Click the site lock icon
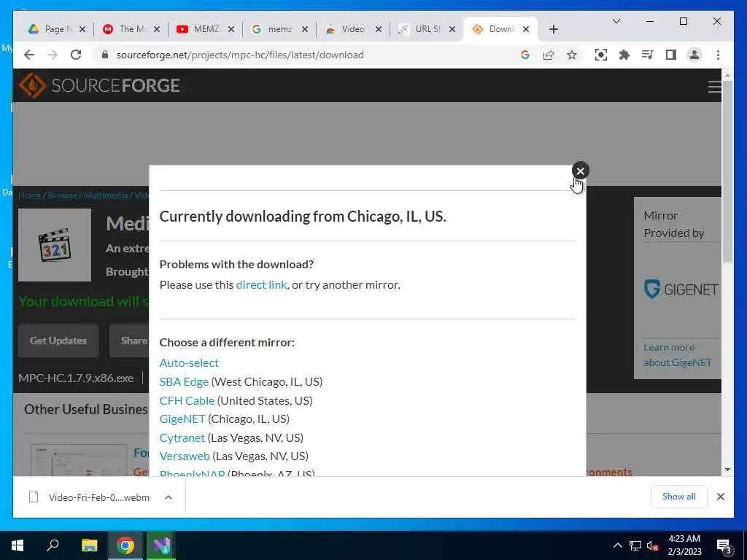Image resolution: width=747 pixels, height=560 pixels. click(105, 55)
